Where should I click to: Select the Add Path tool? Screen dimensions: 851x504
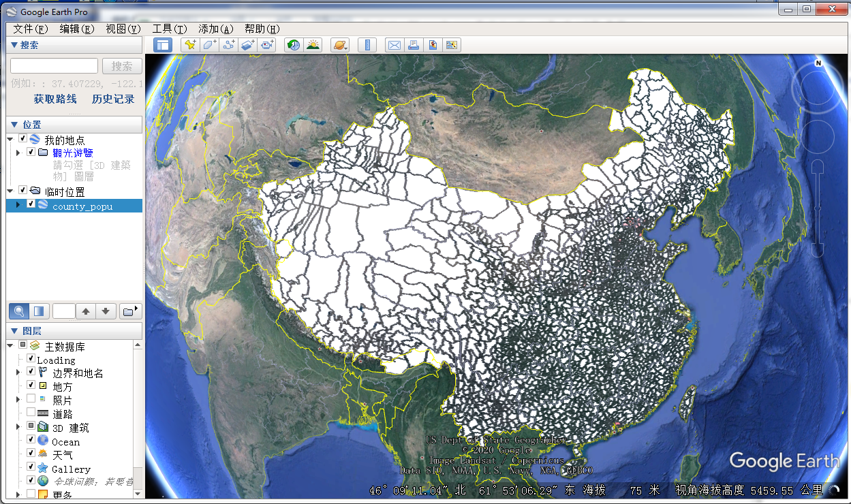coord(229,45)
